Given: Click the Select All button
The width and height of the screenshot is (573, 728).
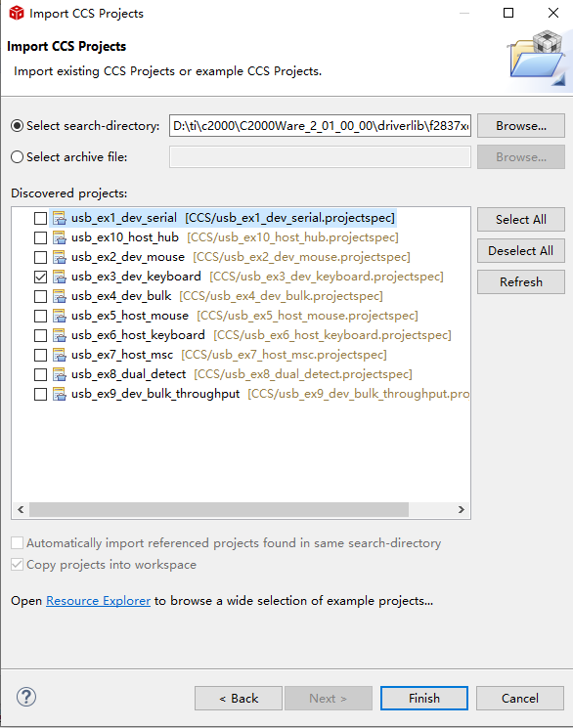Looking at the screenshot, I should click(521, 219).
